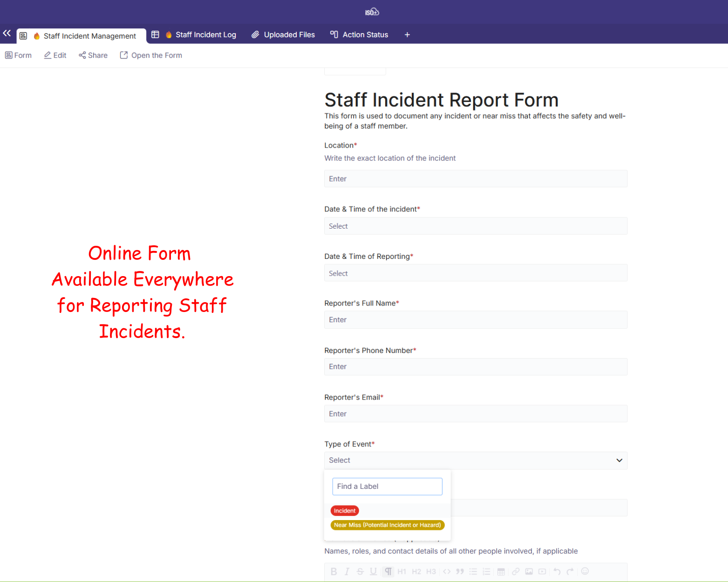The image size is (728, 582).
Task: Open the emoji picker icon
Action: click(585, 571)
